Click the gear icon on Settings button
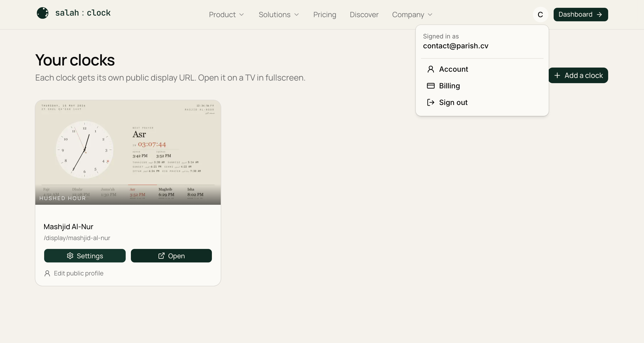The image size is (644, 343). pos(70,256)
